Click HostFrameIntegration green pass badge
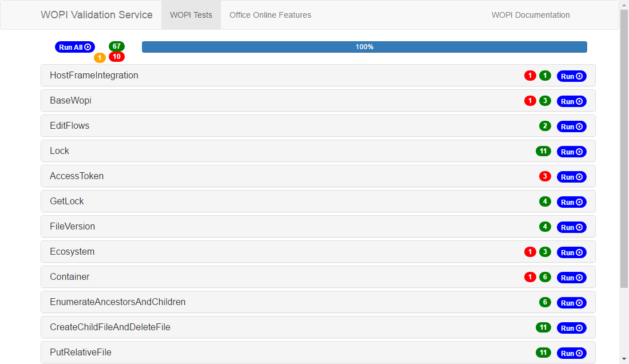This screenshot has width=629, height=364. tap(545, 76)
